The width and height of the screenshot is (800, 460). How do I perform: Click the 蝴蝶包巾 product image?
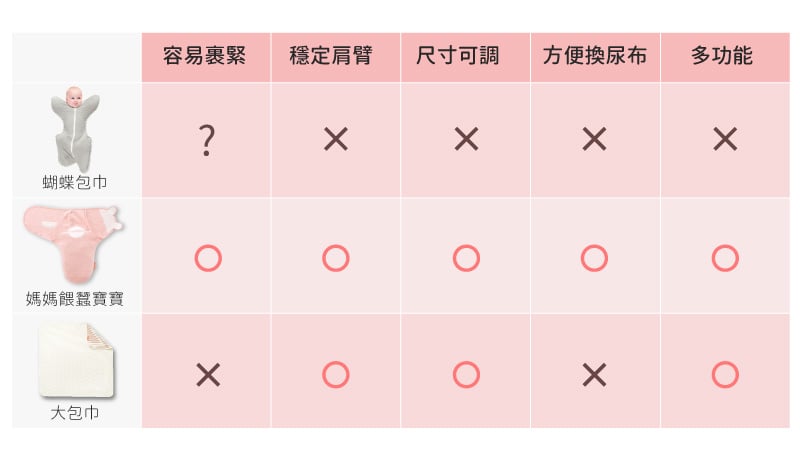click(x=76, y=128)
